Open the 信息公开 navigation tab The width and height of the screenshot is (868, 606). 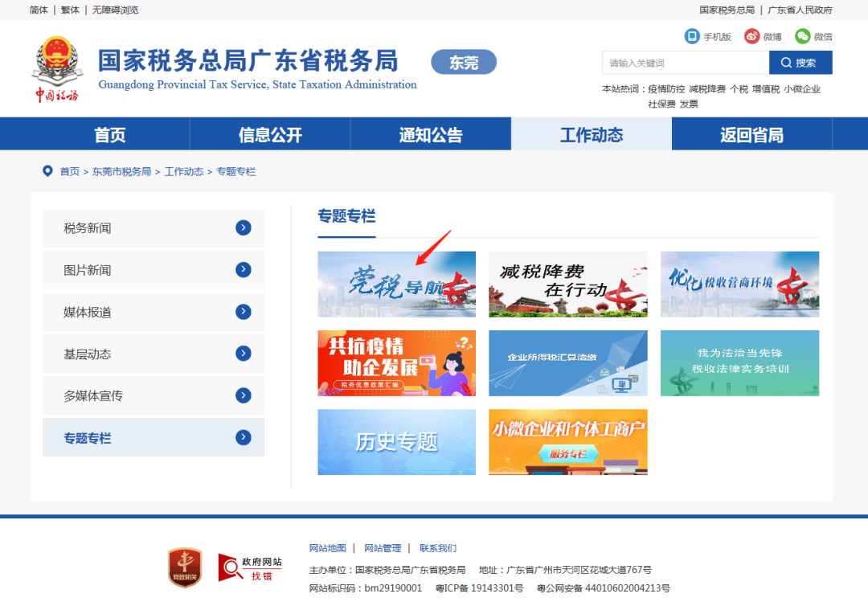(x=270, y=134)
